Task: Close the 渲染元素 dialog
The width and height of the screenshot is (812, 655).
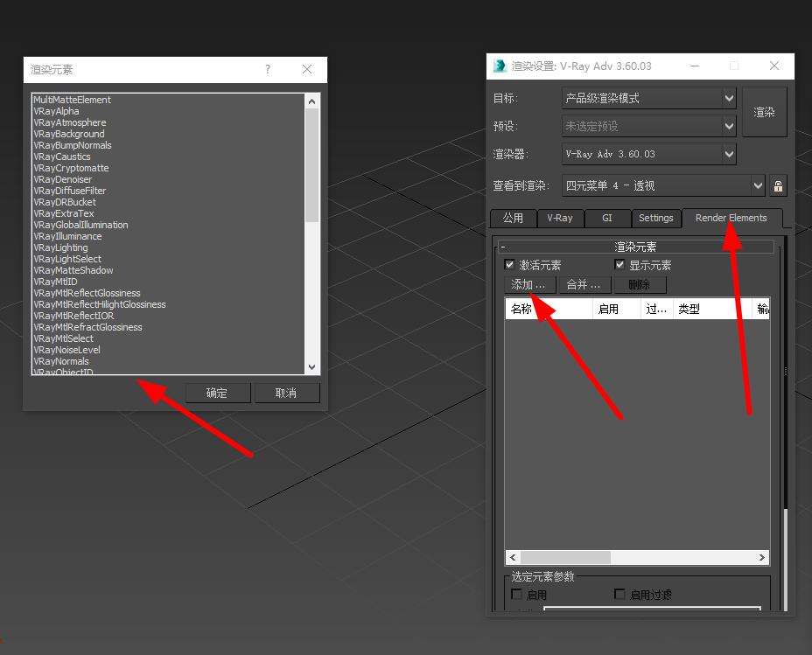Action: tap(307, 69)
